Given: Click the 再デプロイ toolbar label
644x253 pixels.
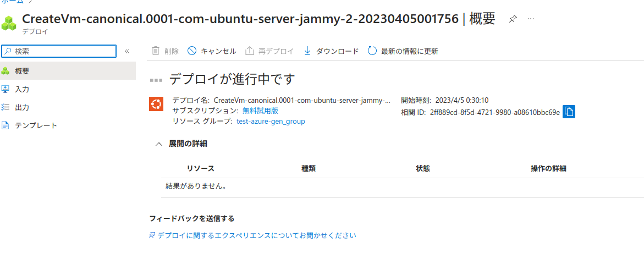Looking at the screenshot, I should point(277,51).
